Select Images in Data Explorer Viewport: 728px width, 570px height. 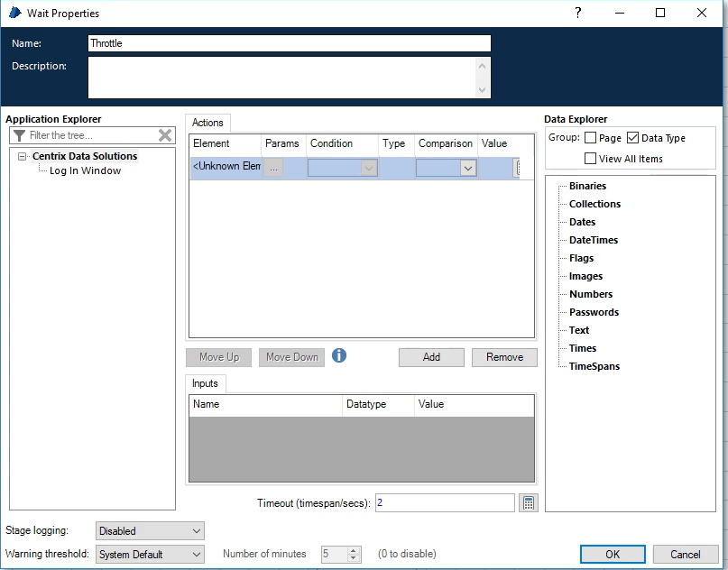click(585, 276)
